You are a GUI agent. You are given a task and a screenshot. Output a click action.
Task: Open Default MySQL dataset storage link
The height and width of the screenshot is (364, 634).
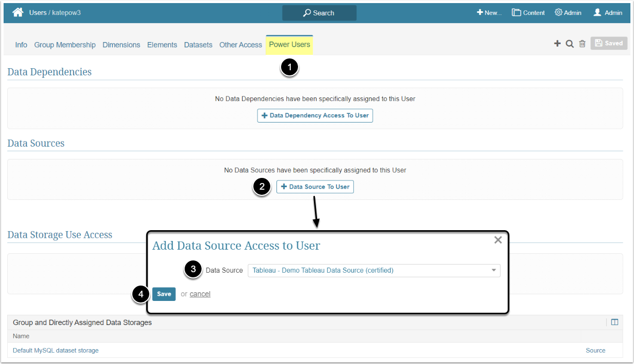[x=55, y=351]
